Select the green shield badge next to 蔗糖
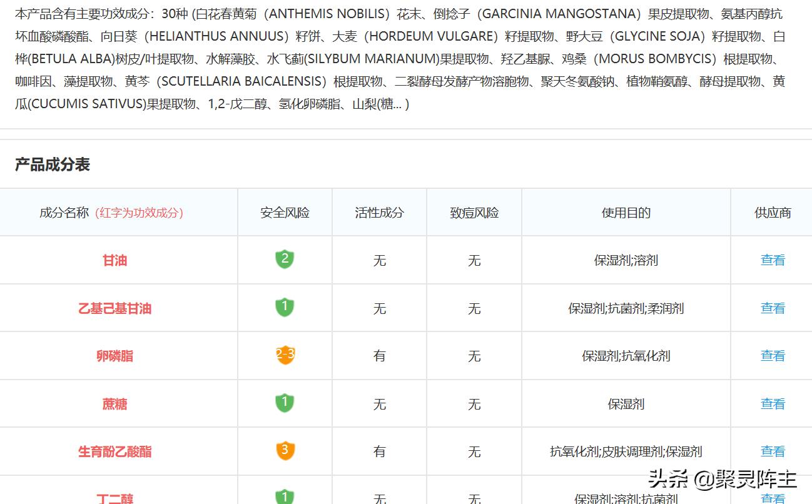The width and height of the screenshot is (812, 504). coord(285,403)
